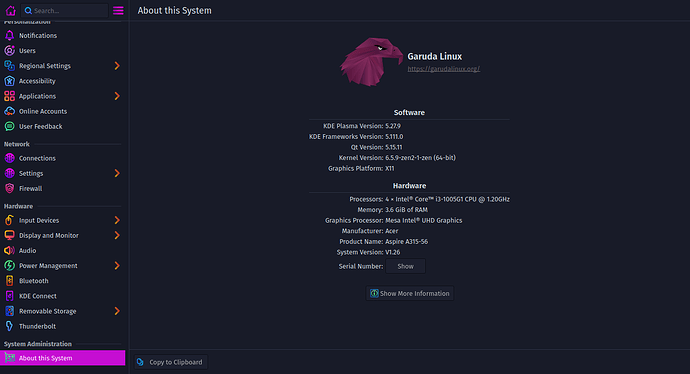Click the Display and Monitor icon
Screen dimensions: 690x374
[x=9, y=235]
